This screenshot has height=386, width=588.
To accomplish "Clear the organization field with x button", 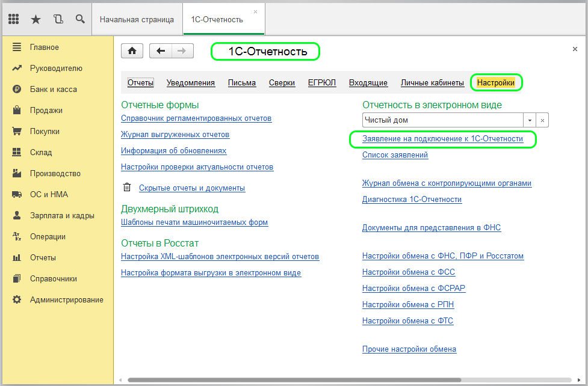I will (x=542, y=120).
